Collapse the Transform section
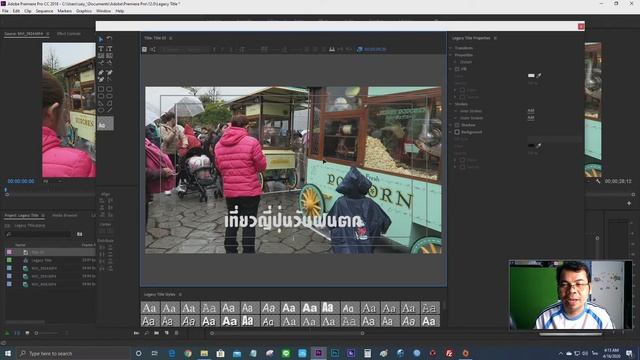This screenshot has width=640, height=360. pos(451,48)
